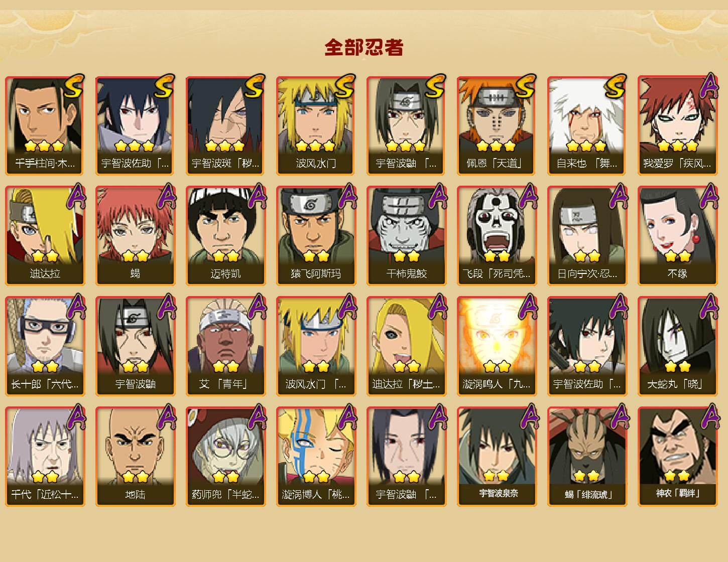Select the 长十郎 glasses-wearing ninja card
The width and height of the screenshot is (728, 562).
(45, 346)
